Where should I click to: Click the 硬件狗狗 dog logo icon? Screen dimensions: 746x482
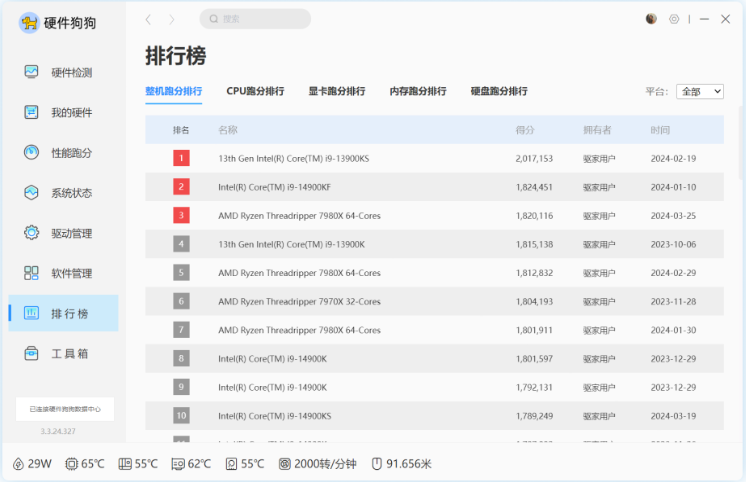pyautogui.click(x=29, y=22)
